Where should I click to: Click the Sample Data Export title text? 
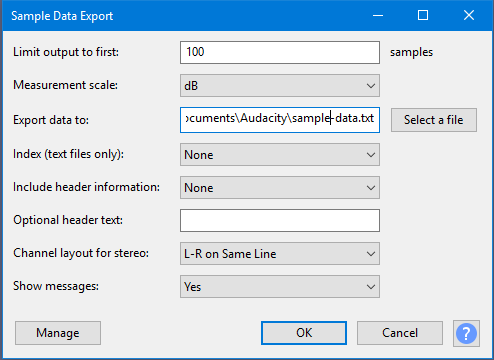click(62, 16)
